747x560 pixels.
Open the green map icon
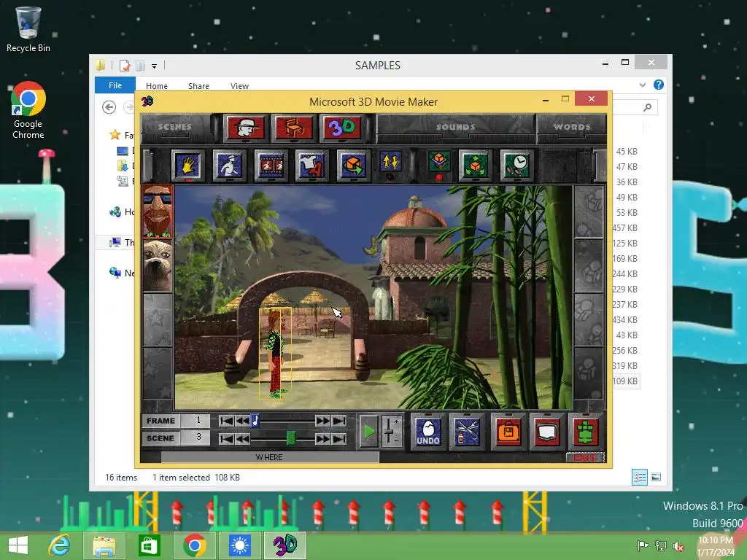point(586,432)
